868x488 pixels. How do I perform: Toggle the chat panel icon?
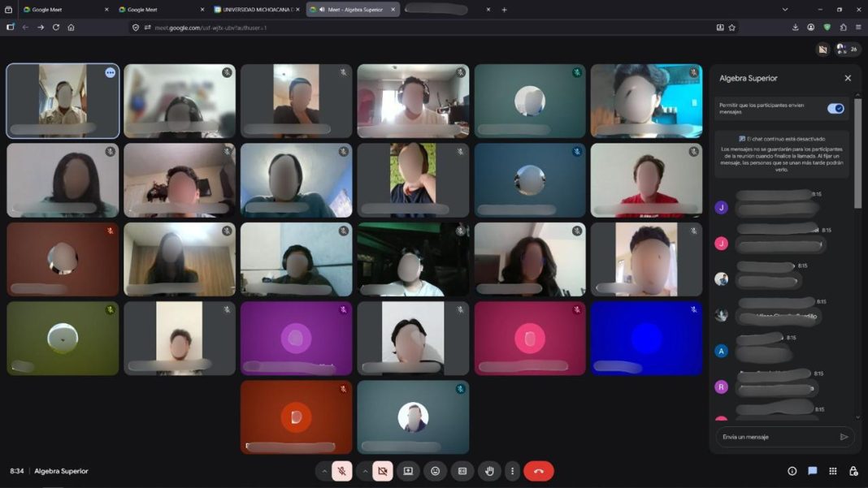point(812,471)
